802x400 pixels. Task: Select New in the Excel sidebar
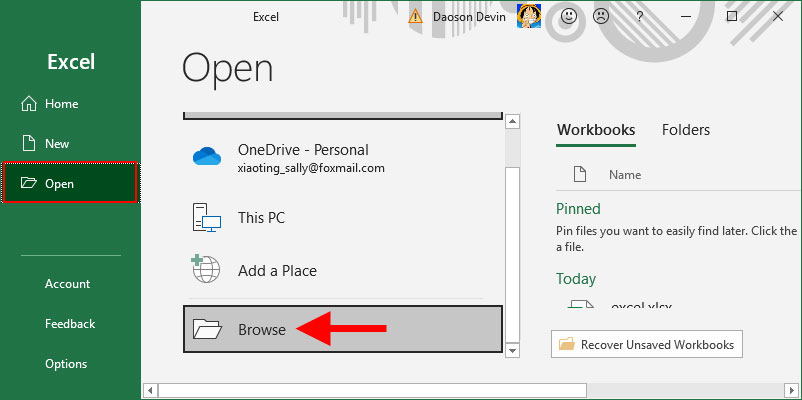pos(70,144)
